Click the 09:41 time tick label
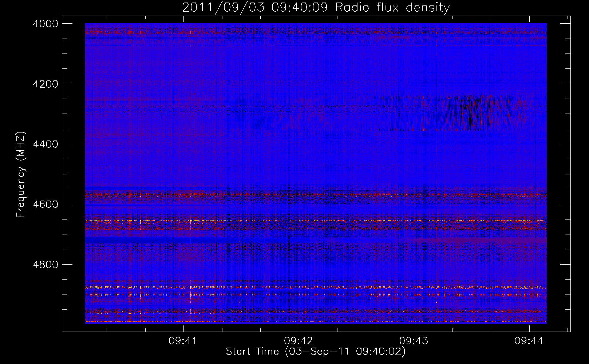The width and height of the screenshot is (589, 364). [x=183, y=341]
